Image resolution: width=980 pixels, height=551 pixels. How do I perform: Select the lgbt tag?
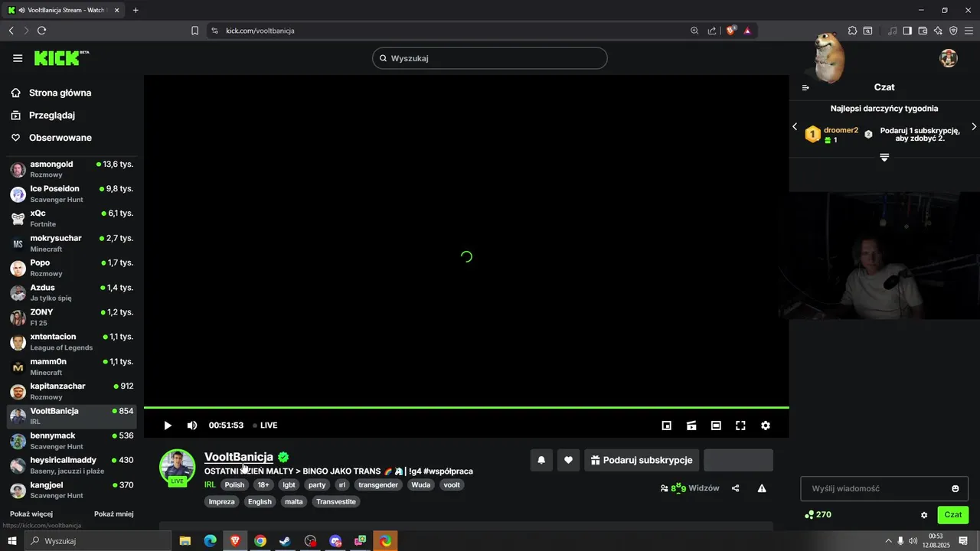tap(289, 485)
